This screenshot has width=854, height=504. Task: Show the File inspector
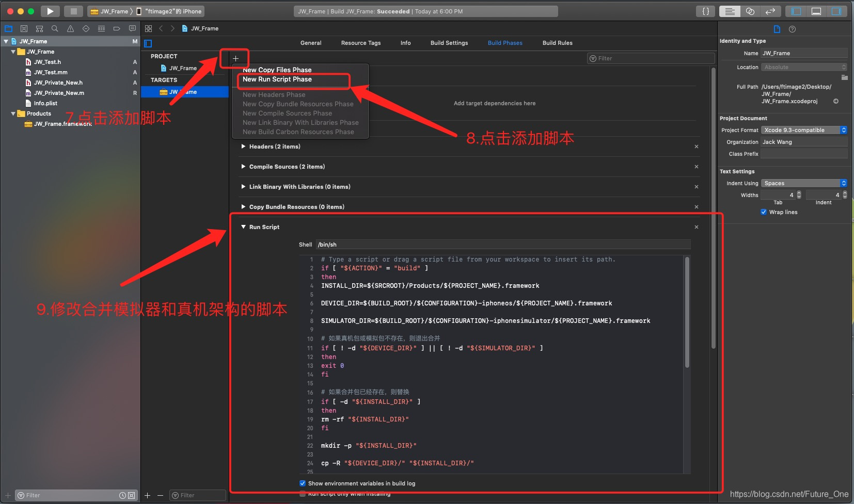[777, 29]
